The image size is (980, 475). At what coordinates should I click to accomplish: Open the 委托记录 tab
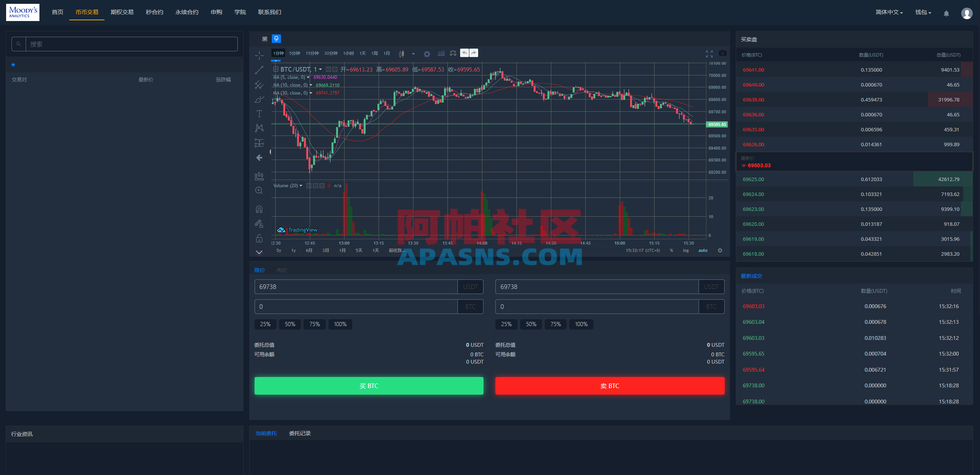point(300,433)
